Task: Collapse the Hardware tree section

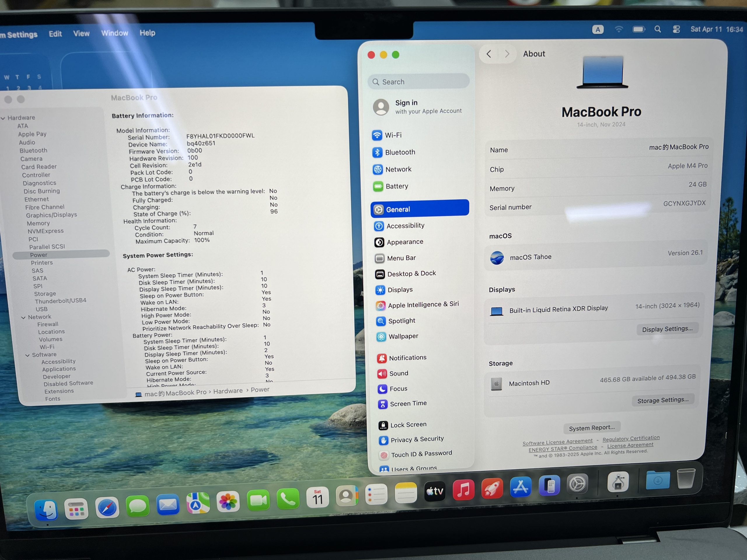Action: tap(3, 118)
